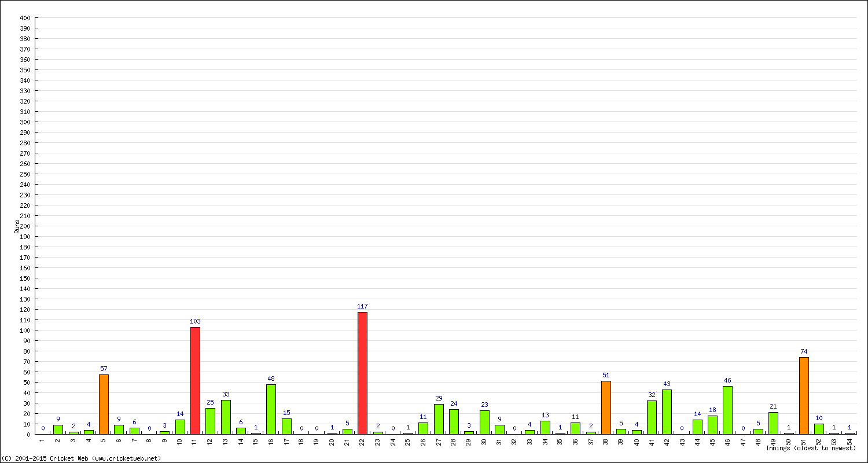The width and height of the screenshot is (868, 463).
Task: Select the "29" value label above innings 27
Action: pyautogui.click(x=439, y=398)
